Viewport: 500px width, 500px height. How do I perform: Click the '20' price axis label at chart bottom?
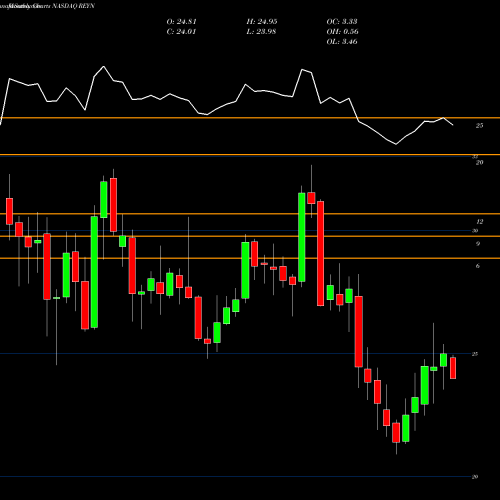(475, 477)
